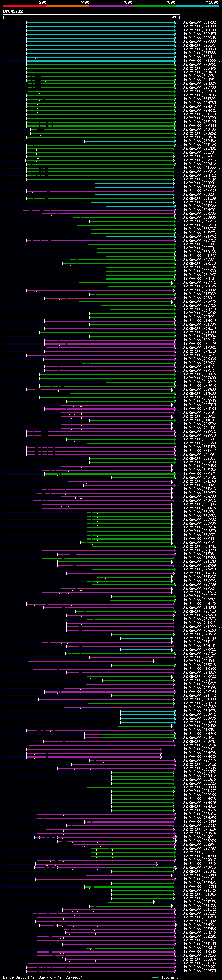Screen dimensions: 222x980
Task: Select hit UniRef100_Q02069
Action: coord(199,565)
